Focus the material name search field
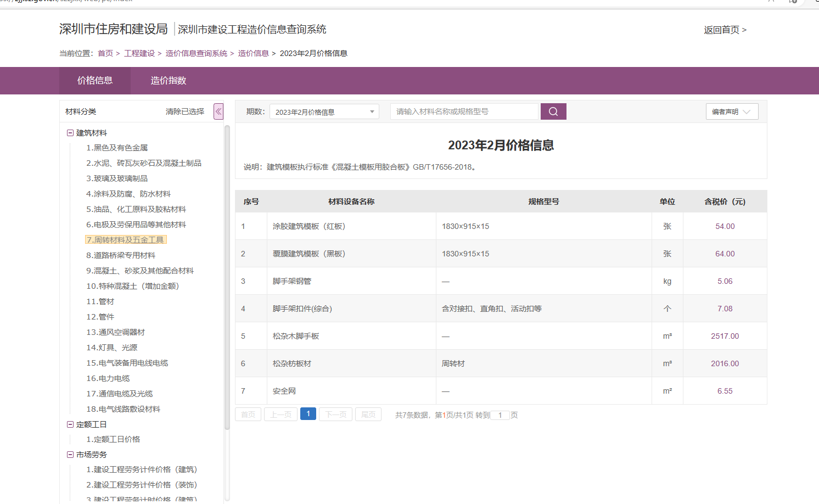This screenshot has height=504, width=819. click(464, 111)
